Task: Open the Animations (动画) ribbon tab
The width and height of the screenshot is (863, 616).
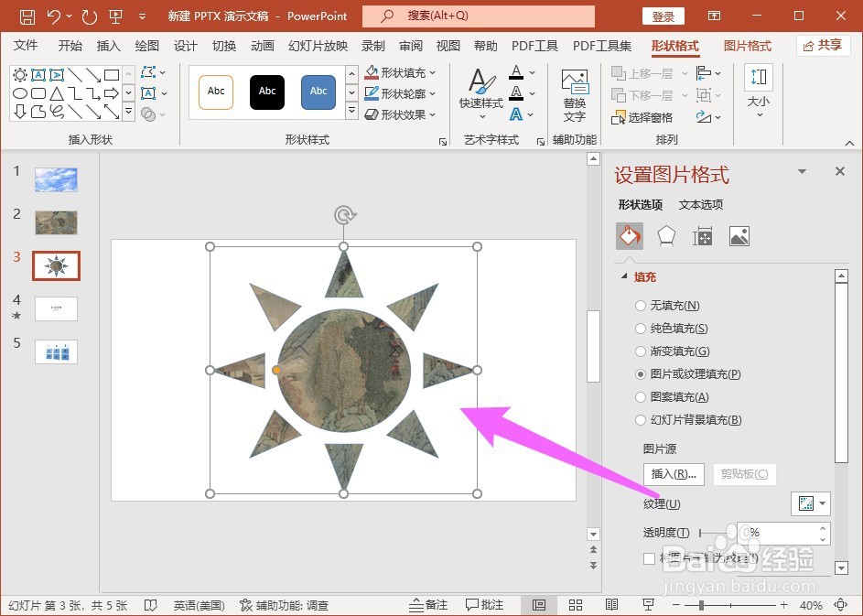Action: click(263, 46)
